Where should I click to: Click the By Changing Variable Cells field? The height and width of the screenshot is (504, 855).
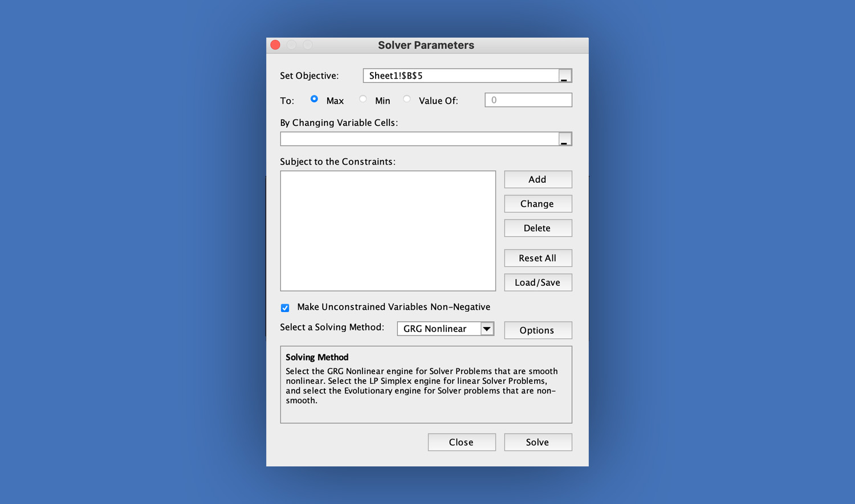click(419, 139)
